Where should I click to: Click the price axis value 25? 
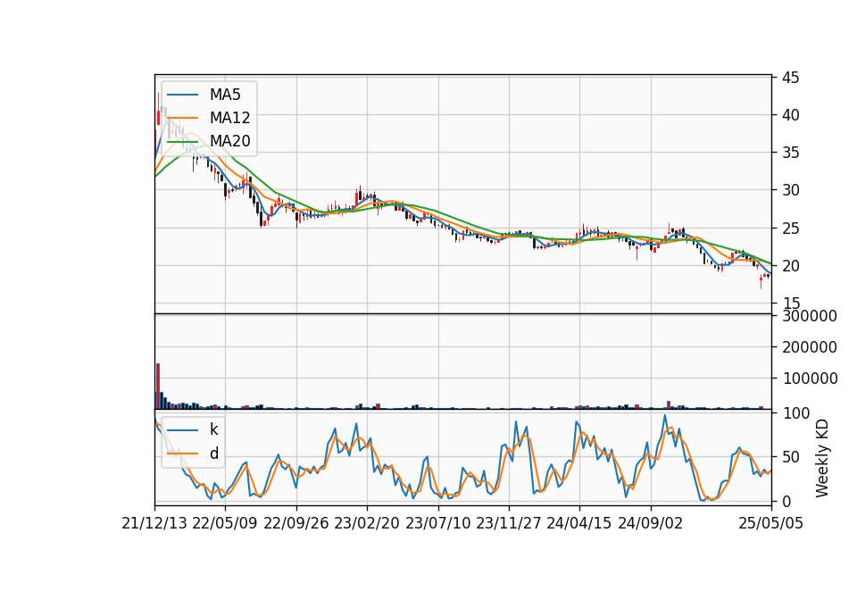coord(790,229)
